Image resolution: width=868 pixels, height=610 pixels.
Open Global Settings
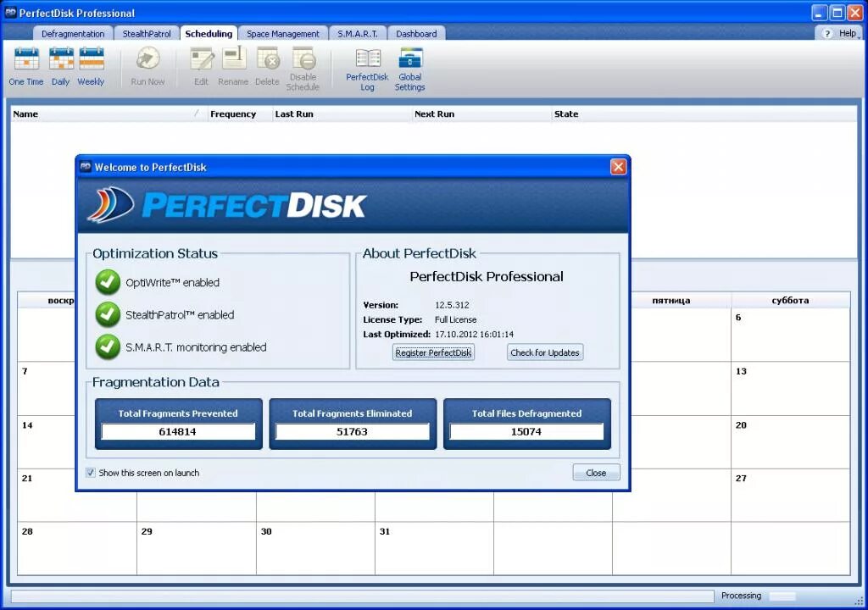(410, 69)
